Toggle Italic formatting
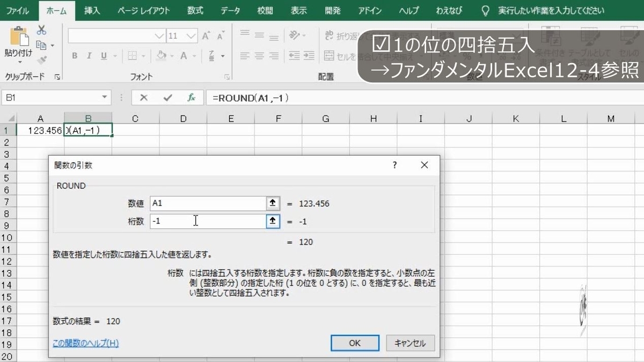Screen dimensions: 644x362 [89, 56]
